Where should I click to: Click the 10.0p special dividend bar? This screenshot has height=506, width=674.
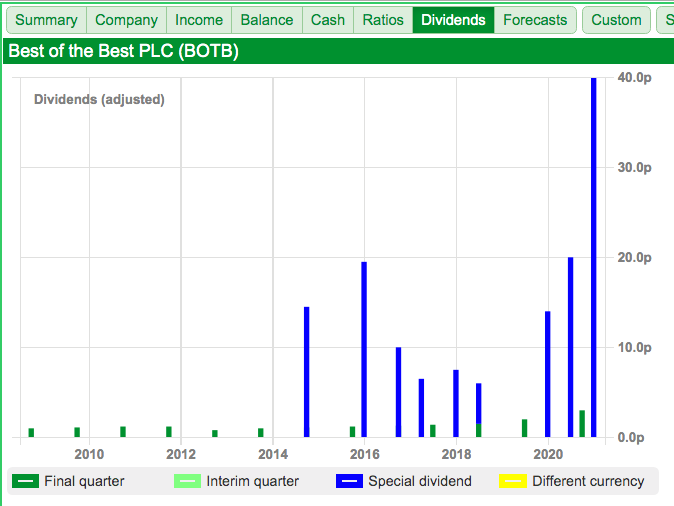coord(398,392)
